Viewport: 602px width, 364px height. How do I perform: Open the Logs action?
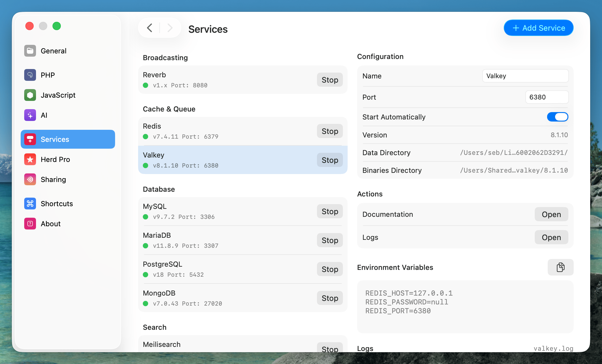551,237
